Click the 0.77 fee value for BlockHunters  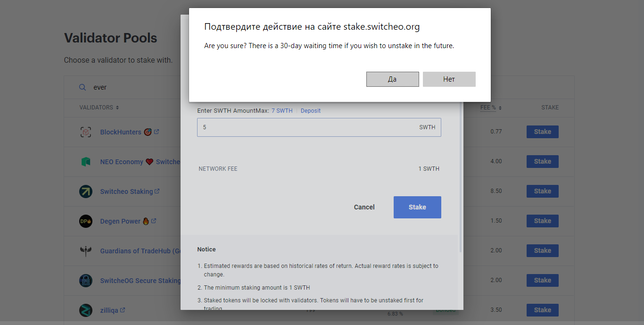coord(496,132)
